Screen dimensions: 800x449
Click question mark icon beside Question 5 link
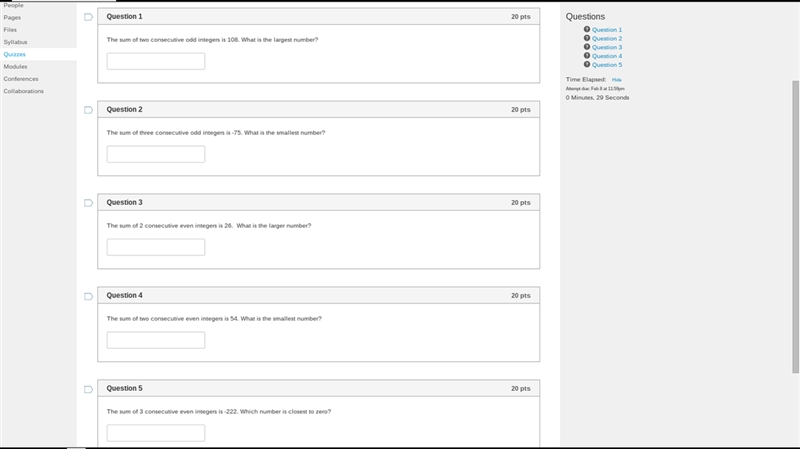[x=587, y=64]
